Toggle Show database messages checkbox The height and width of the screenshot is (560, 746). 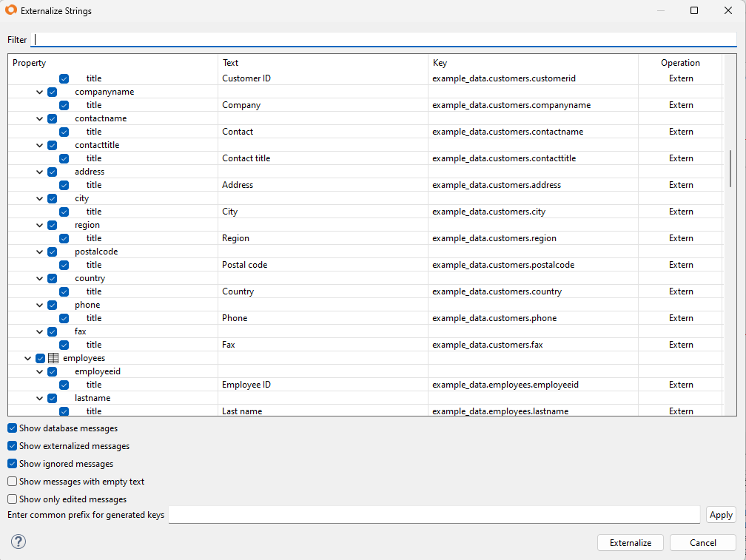click(13, 428)
